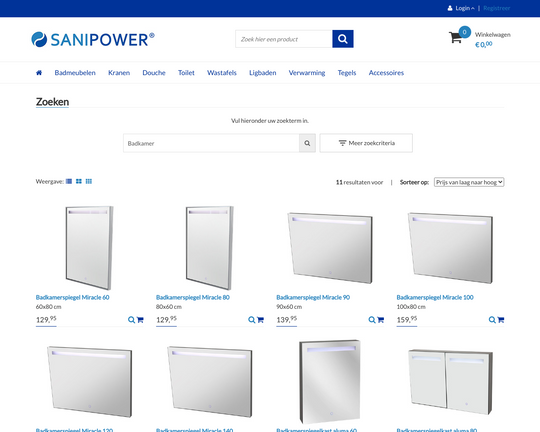This screenshot has width=540, height=432.
Task: Click double-door Badkamerspiegelkast aluma 80 image
Action: 450,382
